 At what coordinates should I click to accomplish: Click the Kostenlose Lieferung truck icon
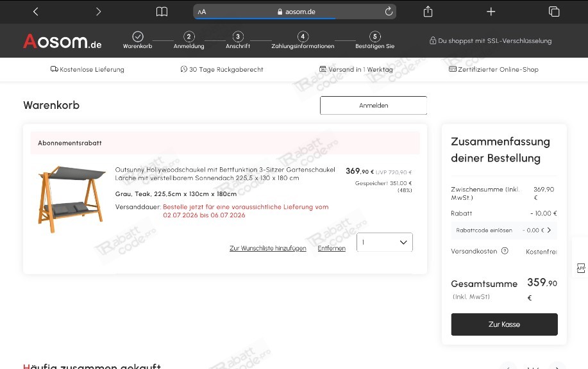(x=55, y=69)
